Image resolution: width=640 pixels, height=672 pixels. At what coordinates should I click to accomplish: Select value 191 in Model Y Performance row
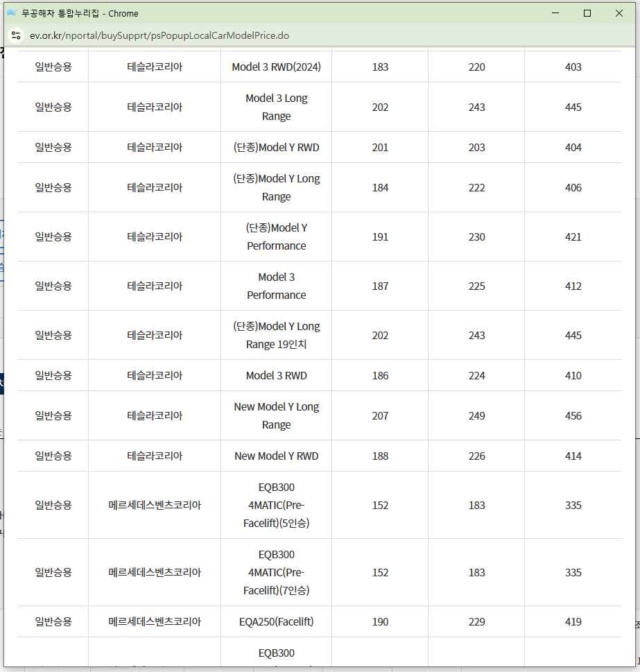381,237
